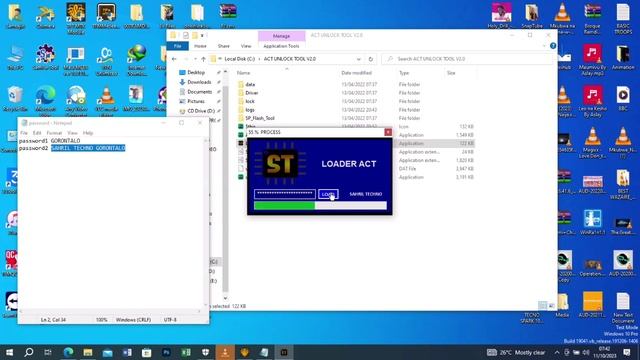Image resolution: width=640 pixels, height=360 pixels.
Task: Open the This PC desktop icon
Action: coord(16,58)
